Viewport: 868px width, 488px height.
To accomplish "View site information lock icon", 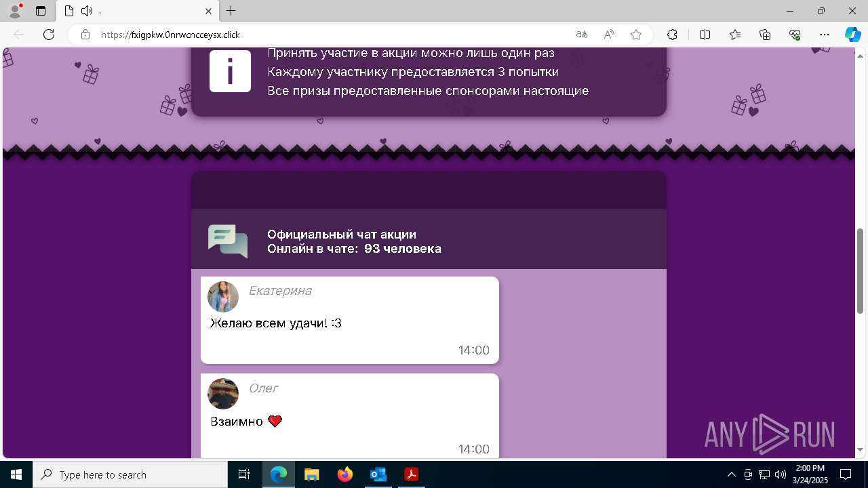I will tap(85, 35).
